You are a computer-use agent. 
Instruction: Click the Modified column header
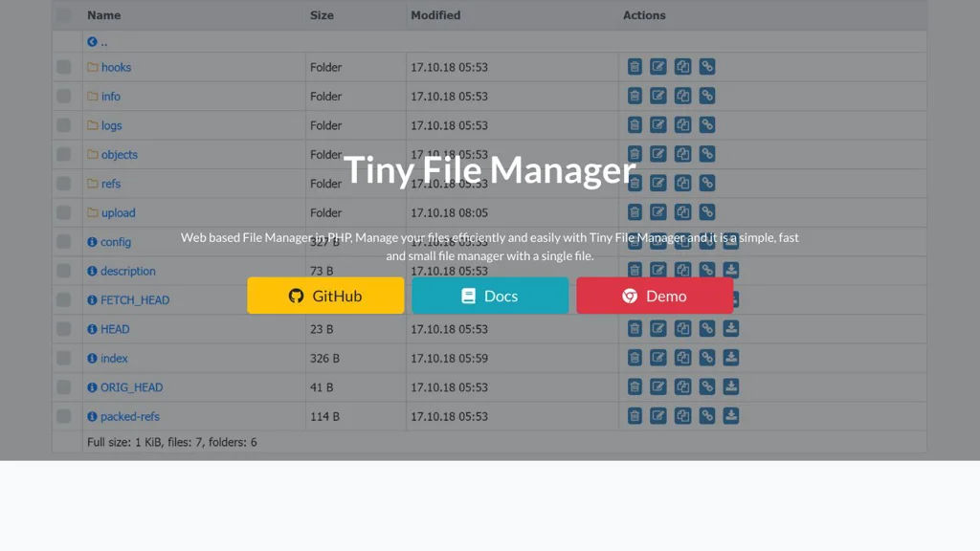click(x=435, y=15)
